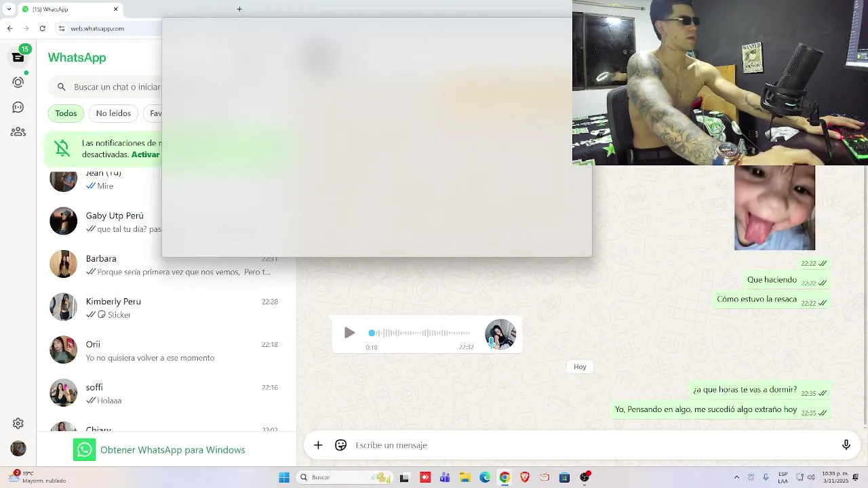
Task: Open your profile picture in the sidebar
Action: (x=18, y=449)
